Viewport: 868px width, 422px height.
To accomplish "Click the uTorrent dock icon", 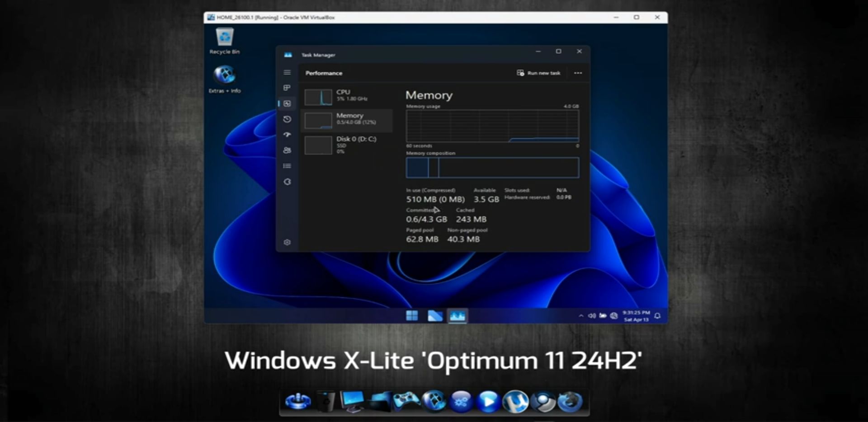I will (x=515, y=401).
